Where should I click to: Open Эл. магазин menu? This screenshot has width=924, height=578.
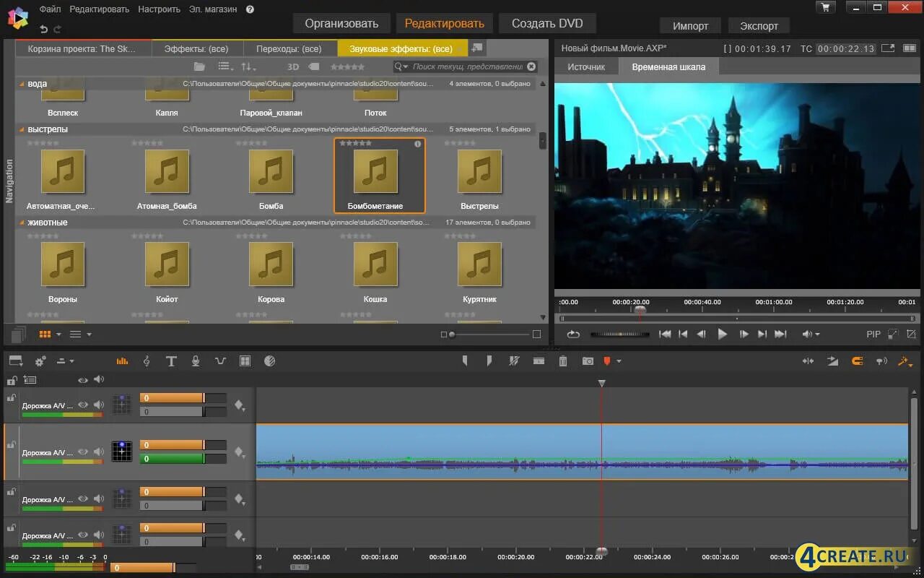(213, 9)
